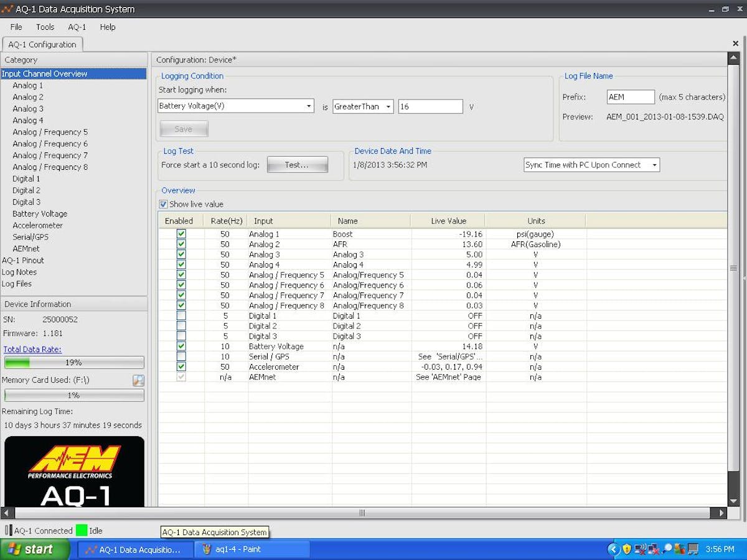This screenshot has width=747, height=560.
Task: Click the log file Prefix input field
Action: click(631, 97)
